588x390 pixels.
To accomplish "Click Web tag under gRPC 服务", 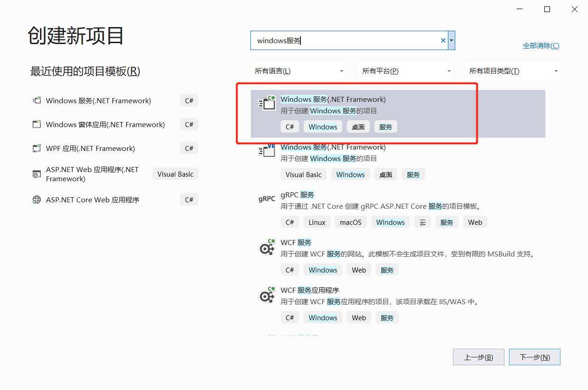I will [475, 222].
